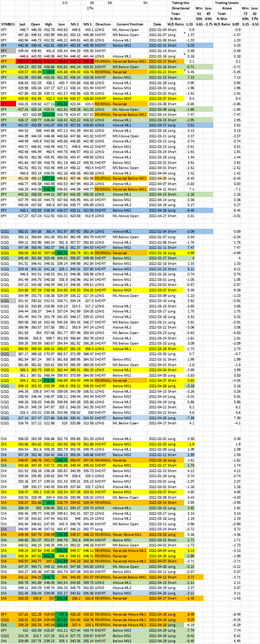
Task: Click the loss count cell showing 42
Action: click(255, 13)
